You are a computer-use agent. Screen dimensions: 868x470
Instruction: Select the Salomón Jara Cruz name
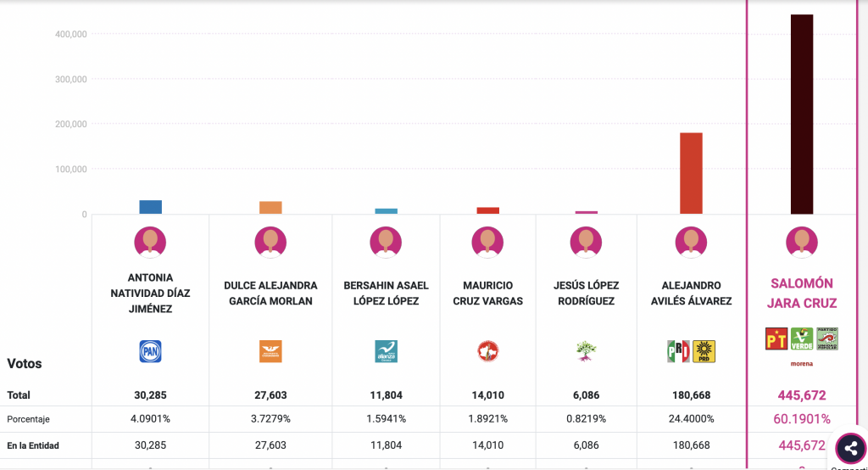802,293
